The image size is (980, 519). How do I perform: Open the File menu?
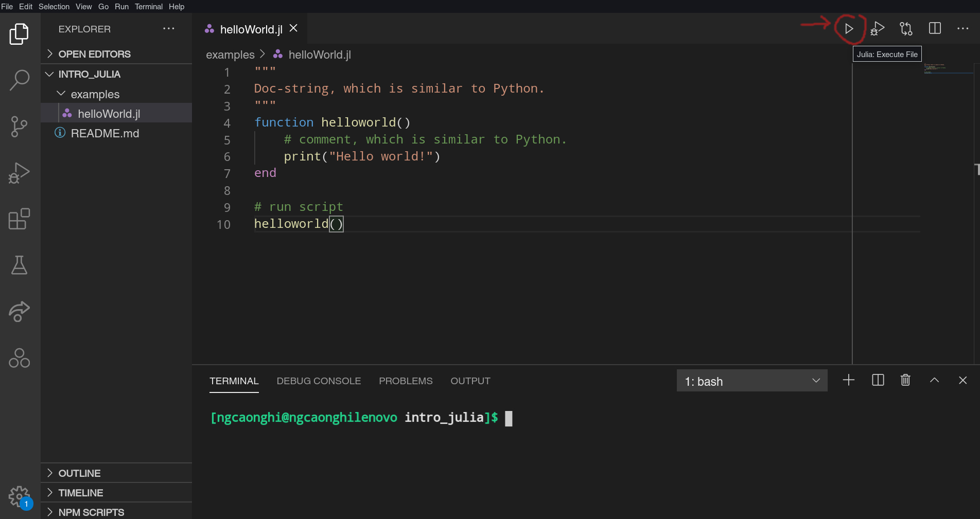[x=7, y=7]
